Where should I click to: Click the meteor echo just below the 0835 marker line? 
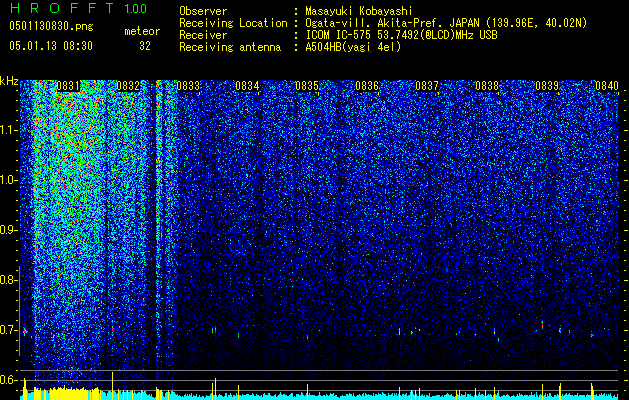(307, 337)
